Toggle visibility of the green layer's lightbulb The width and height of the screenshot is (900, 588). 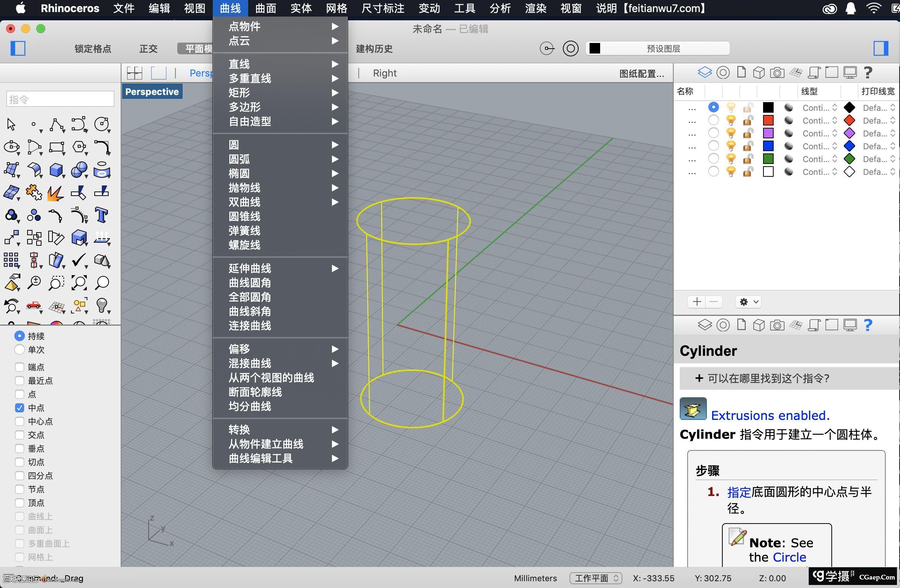731,159
